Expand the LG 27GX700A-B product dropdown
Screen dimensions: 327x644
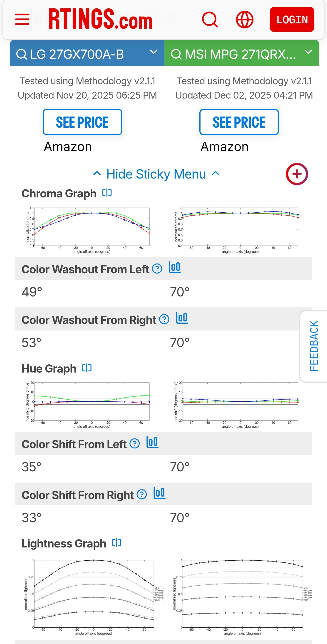click(x=153, y=52)
